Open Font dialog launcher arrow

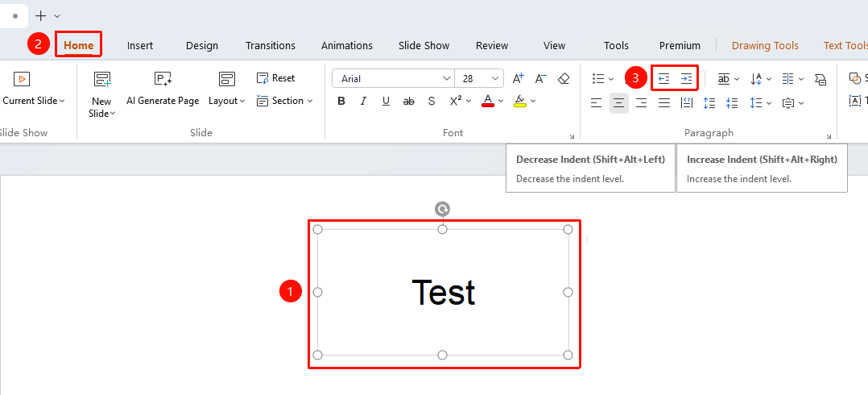(x=572, y=136)
